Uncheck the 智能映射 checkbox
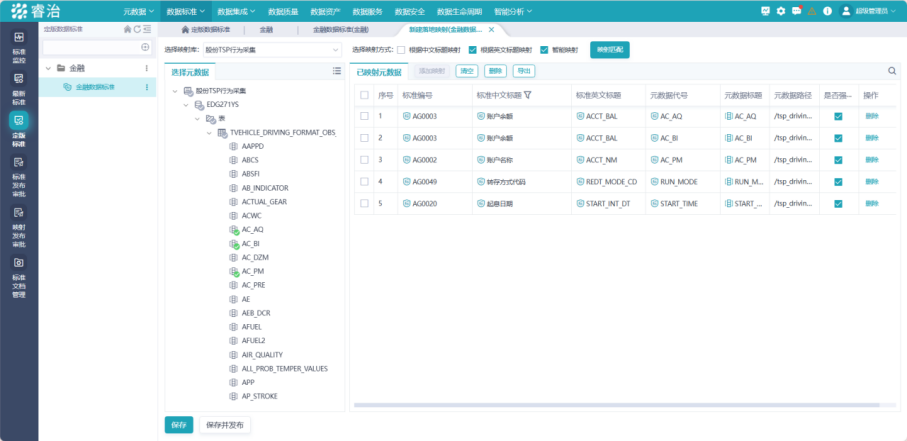 coord(544,49)
